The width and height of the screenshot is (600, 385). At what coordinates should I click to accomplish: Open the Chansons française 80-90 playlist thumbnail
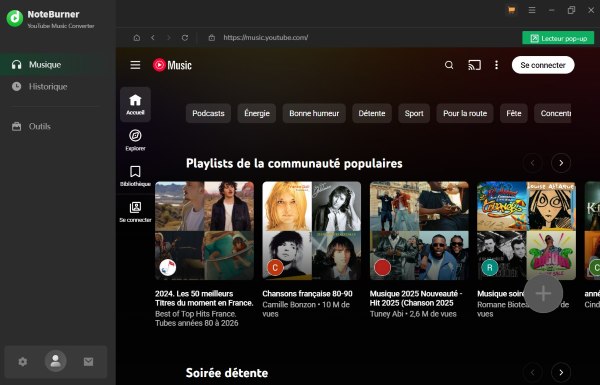click(x=311, y=231)
